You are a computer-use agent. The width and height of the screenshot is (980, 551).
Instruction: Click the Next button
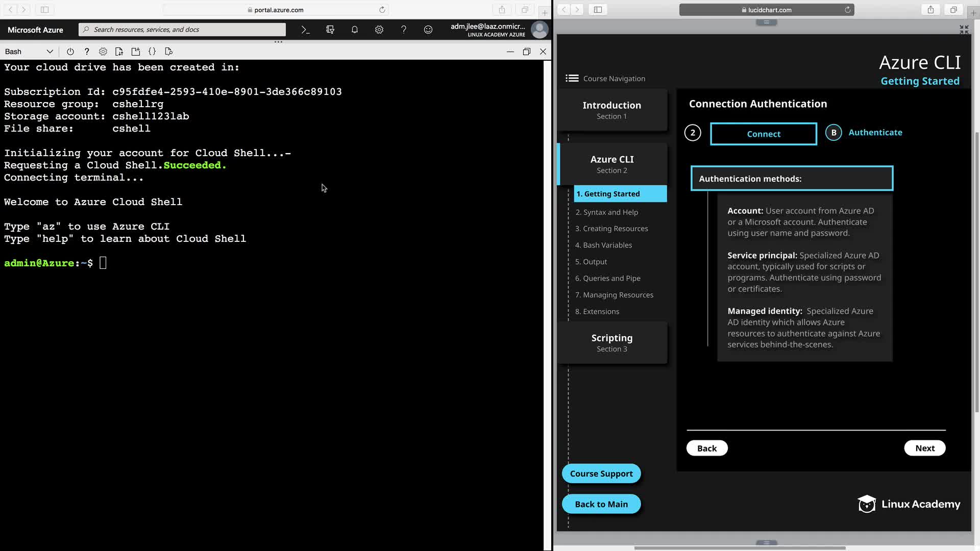tap(924, 448)
